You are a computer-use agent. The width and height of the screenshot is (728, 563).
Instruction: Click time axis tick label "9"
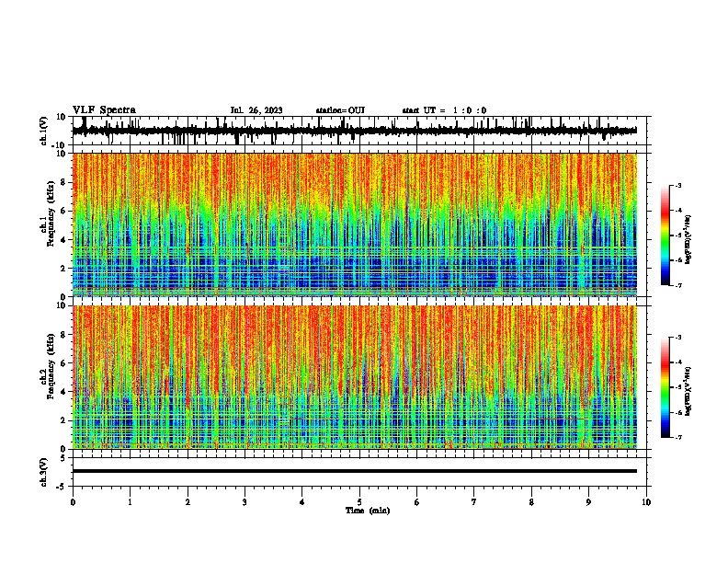588,502
